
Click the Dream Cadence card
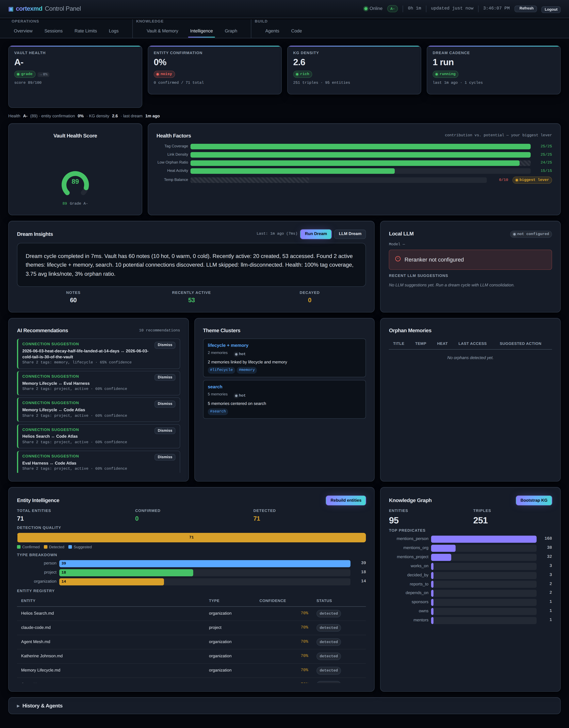click(x=493, y=70)
